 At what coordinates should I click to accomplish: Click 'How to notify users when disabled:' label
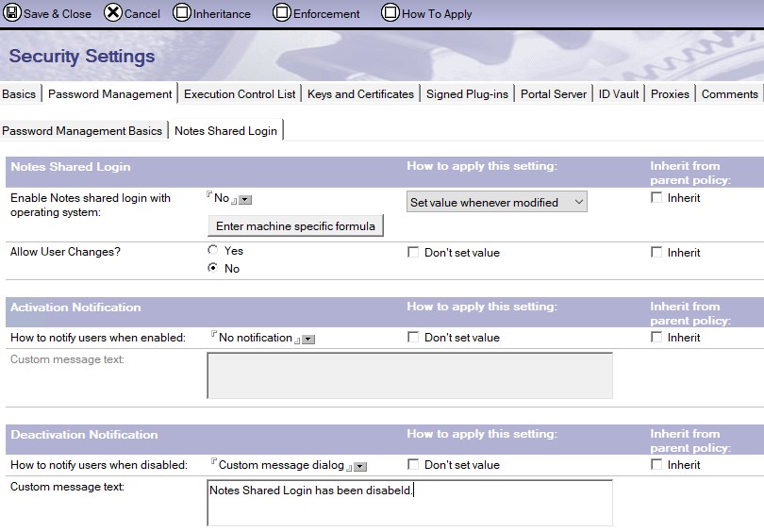pos(99,465)
